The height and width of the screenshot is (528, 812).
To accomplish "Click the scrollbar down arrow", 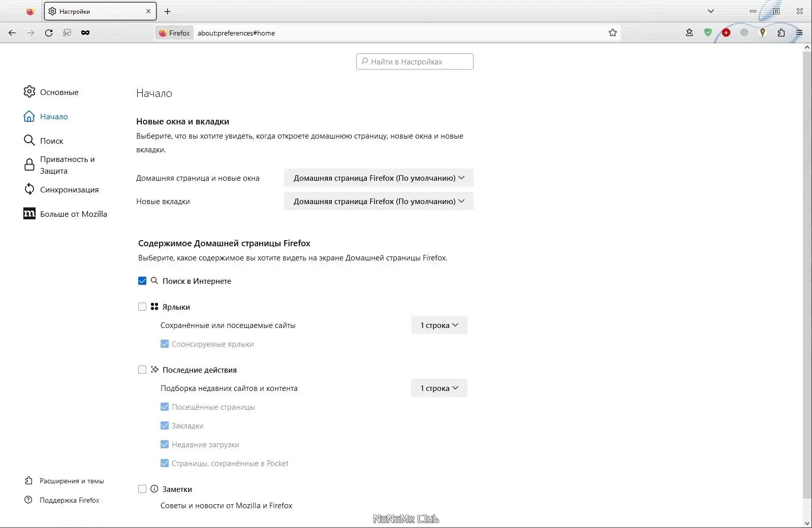I will [x=807, y=523].
